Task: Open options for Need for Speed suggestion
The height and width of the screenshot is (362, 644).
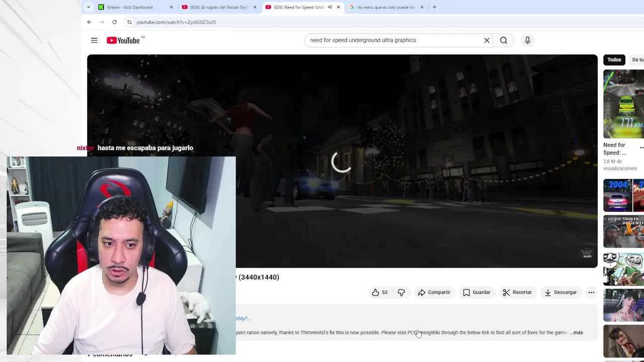Action: [x=641, y=148]
